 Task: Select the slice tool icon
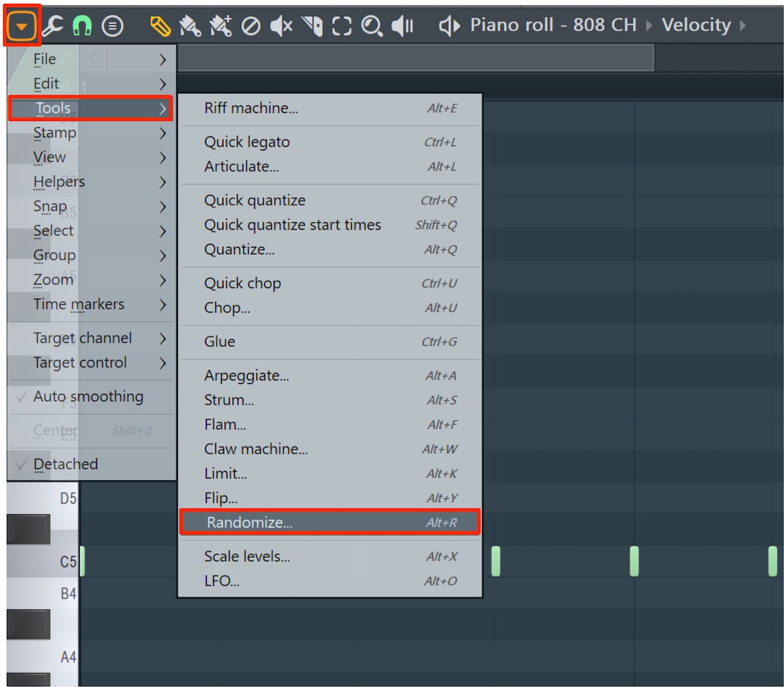(312, 26)
